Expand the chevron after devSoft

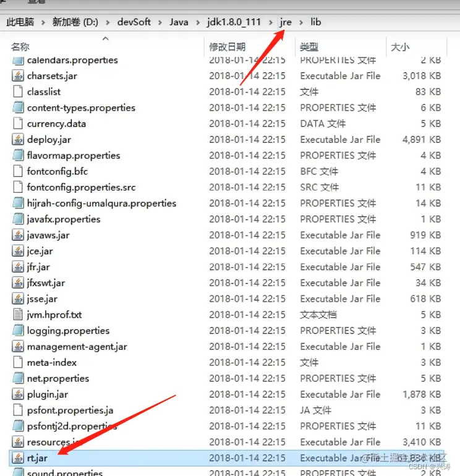coord(160,22)
